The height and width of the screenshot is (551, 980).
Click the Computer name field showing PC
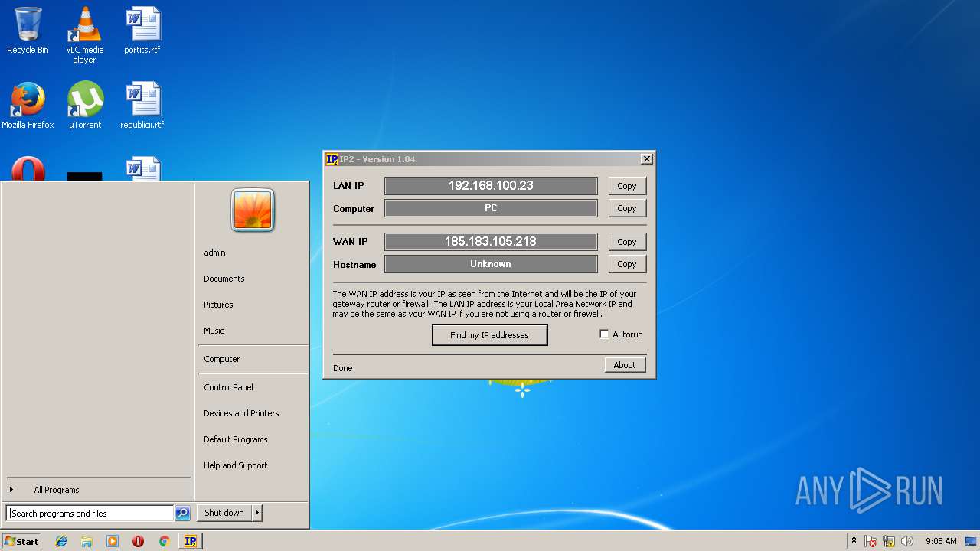[x=491, y=208]
